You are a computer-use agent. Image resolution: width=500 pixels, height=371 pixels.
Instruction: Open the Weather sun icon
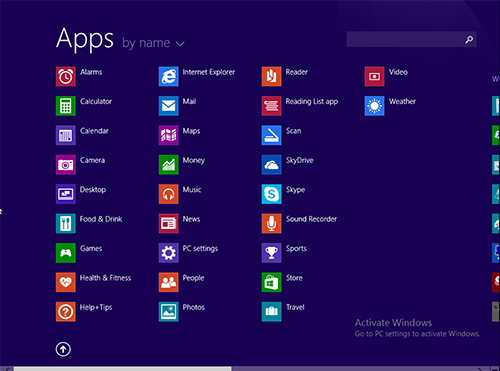374,106
